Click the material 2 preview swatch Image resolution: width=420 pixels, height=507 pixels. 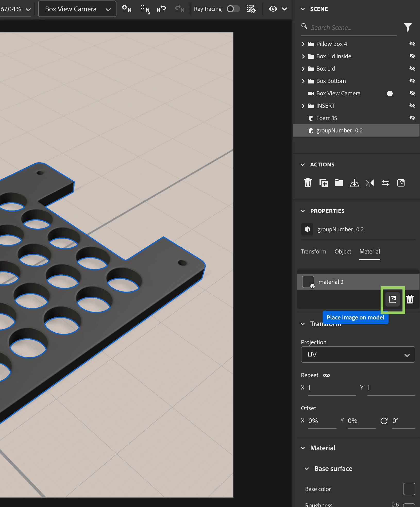click(x=308, y=282)
